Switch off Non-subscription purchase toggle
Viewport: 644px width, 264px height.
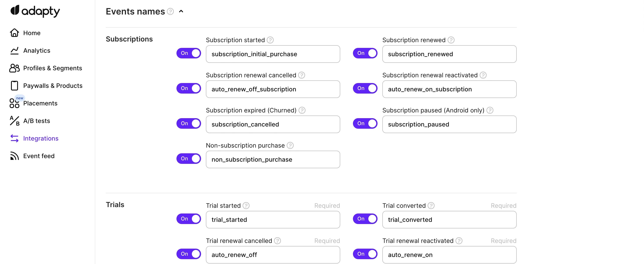pos(189,159)
